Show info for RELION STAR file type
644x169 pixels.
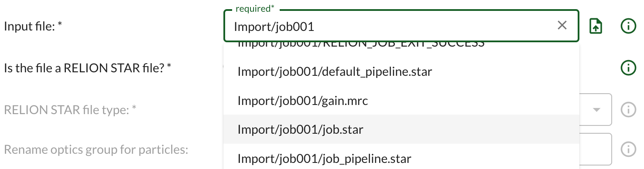pos(628,109)
